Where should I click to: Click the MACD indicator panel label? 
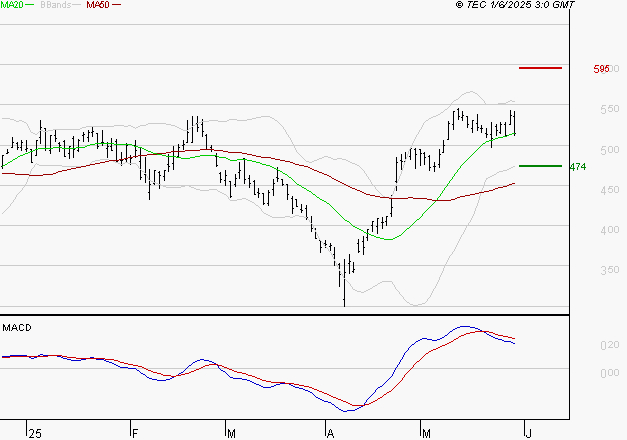point(17,327)
